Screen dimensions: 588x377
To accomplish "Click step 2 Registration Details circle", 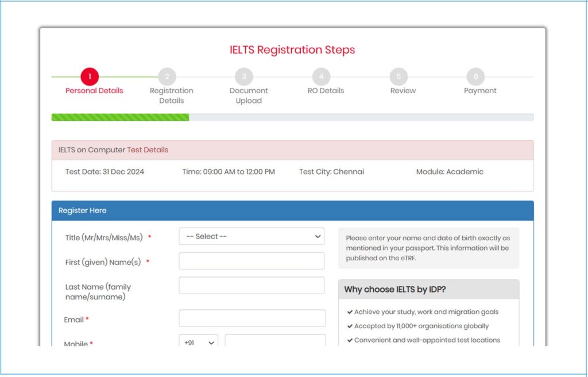I will click(x=167, y=76).
